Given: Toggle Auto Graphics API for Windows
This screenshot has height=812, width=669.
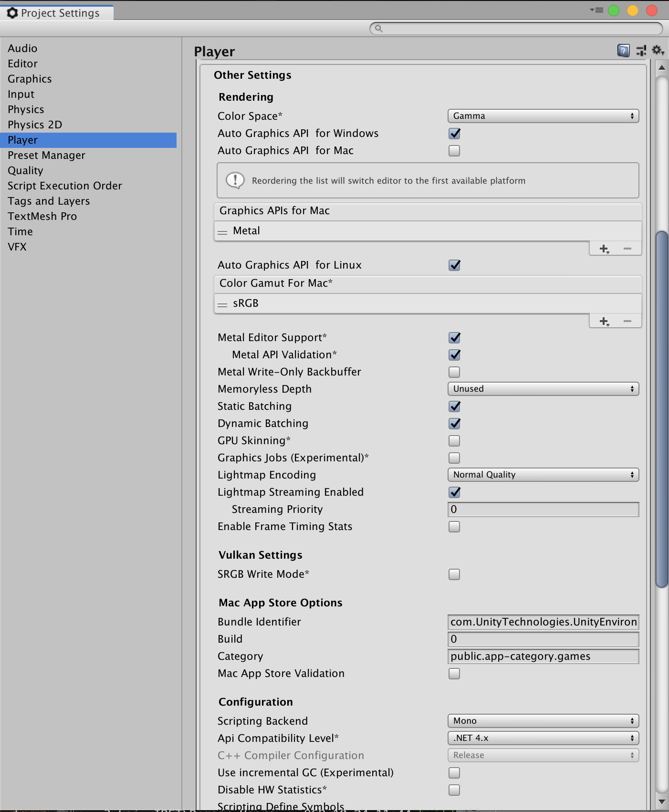Looking at the screenshot, I should [x=454, y=134].
